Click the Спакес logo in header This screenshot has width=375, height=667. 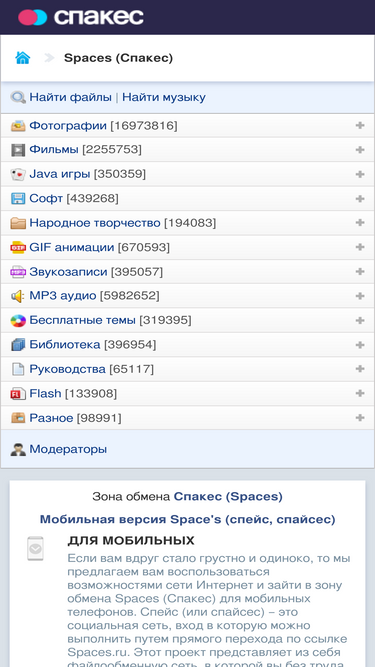tap(81, 17)
